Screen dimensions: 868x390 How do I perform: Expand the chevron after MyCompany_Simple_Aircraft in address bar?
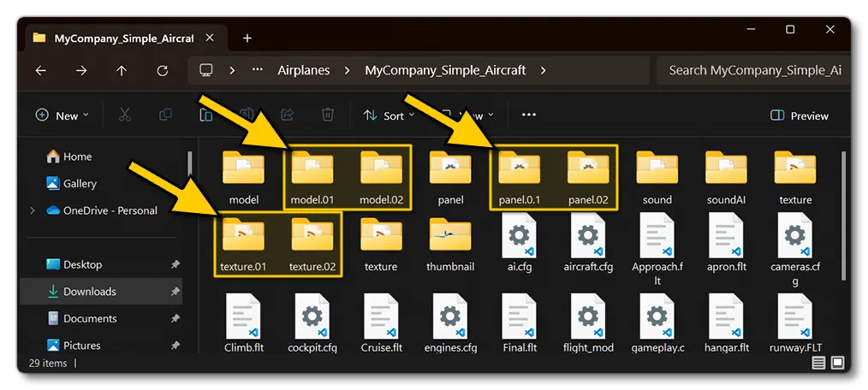pyautogui.click(x=543, y=70)
